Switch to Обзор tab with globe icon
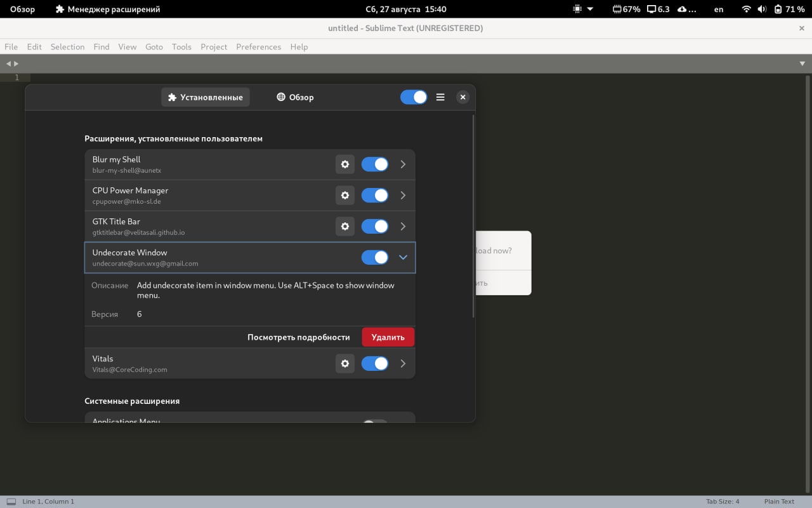812x508 pixels. click(x=295, y=97)
